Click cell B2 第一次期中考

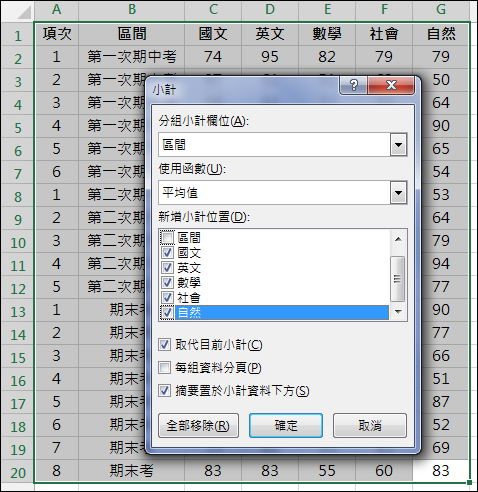click(132, 57)
